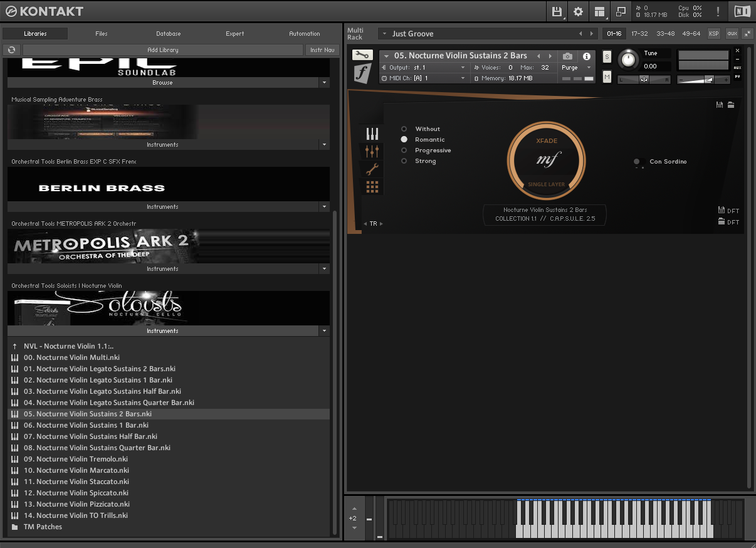Toggle the PV button on instrument header
Screen dimensions: 756x548
[737, 76]
